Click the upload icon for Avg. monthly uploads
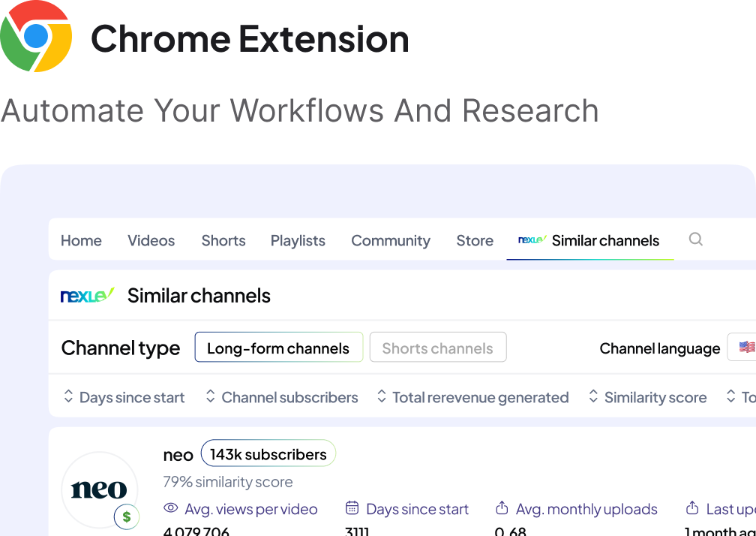Viewport: 756px width, 536px height. [502, 508]
